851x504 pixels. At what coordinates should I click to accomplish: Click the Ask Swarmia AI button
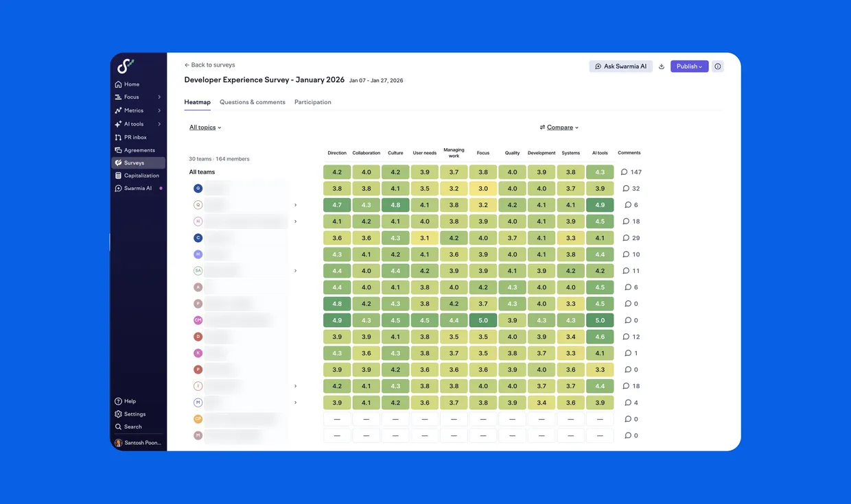(621, 67)
